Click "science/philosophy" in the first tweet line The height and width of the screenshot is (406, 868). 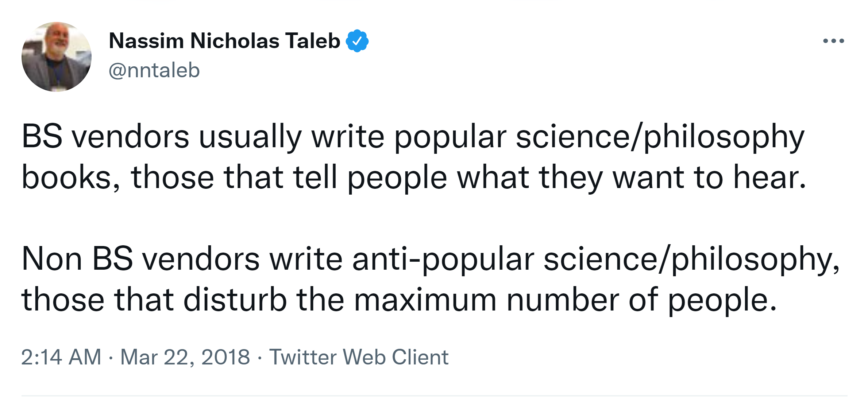point(660,137)
